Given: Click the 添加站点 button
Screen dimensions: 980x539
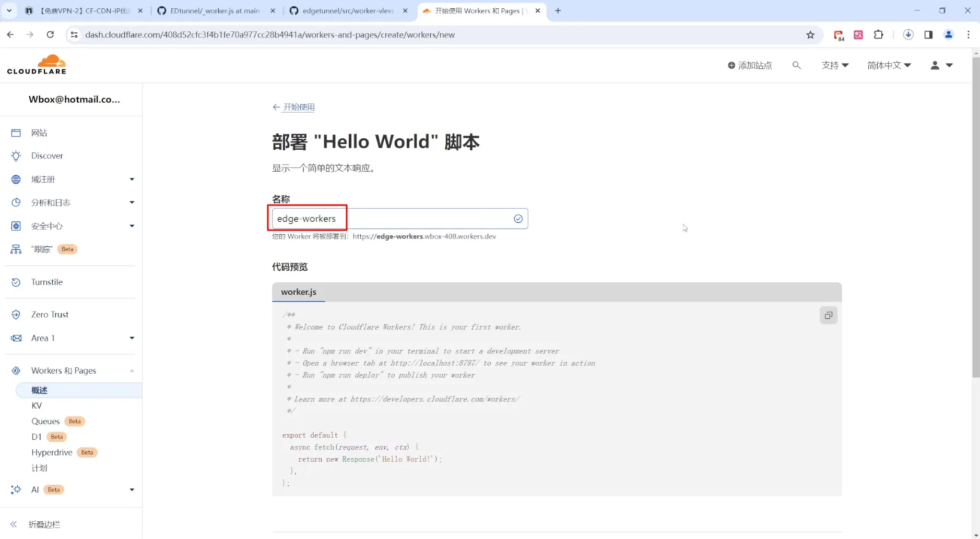Looking at the screenshot, I should coord(750,65).
